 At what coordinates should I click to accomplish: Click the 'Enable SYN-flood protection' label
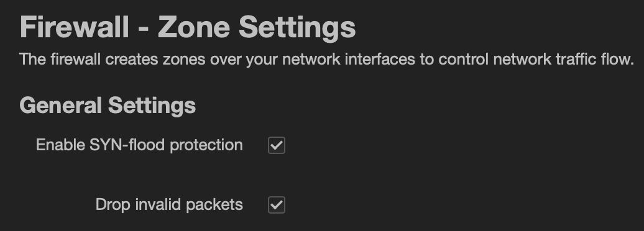pyautogui.click(x=139, y=145)
